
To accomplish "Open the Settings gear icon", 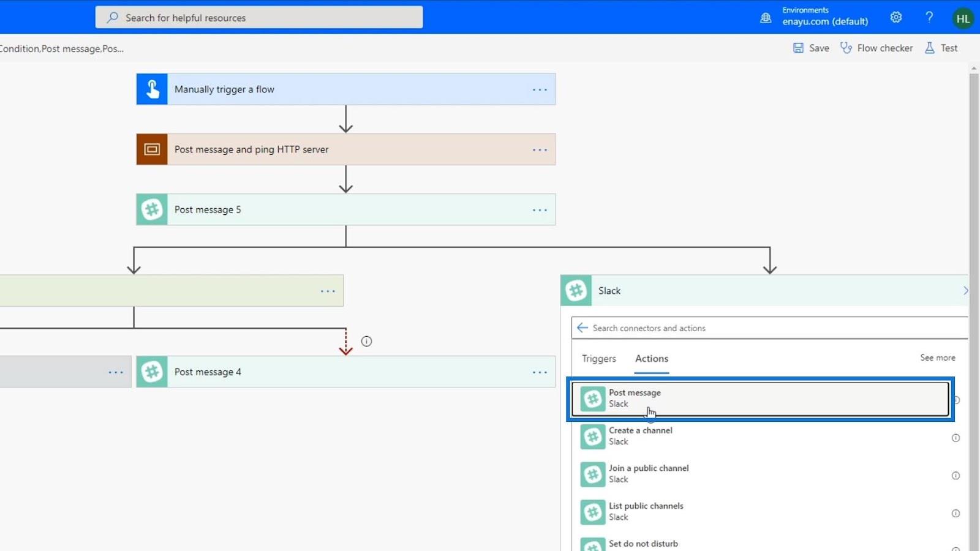I will point(896,17).
